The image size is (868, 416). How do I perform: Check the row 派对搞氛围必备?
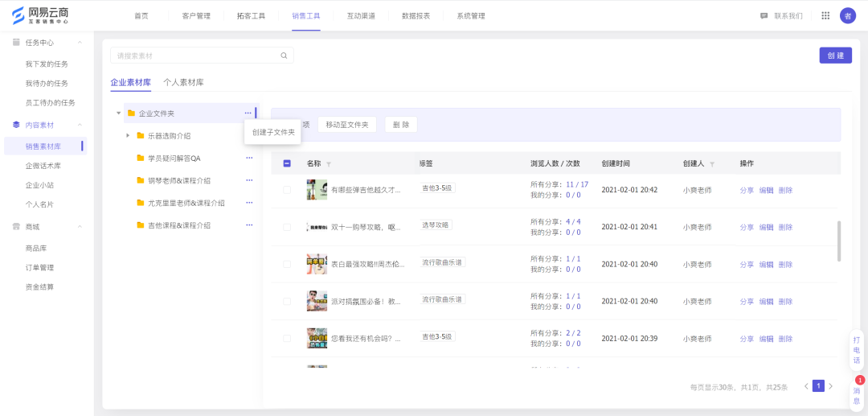(287, 301)
